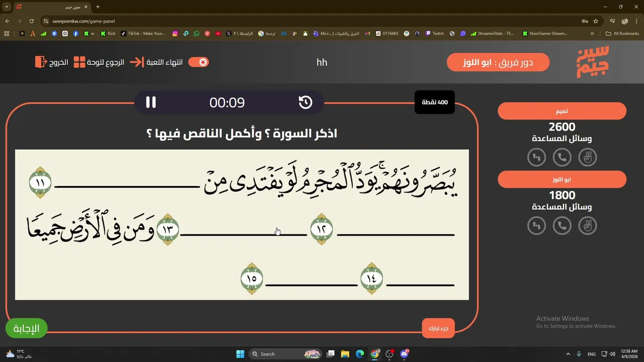Viewport: 644px width, 362px height.
Task: Click the ابو اللوز team name bar
Action: click(x=562, y=179)
